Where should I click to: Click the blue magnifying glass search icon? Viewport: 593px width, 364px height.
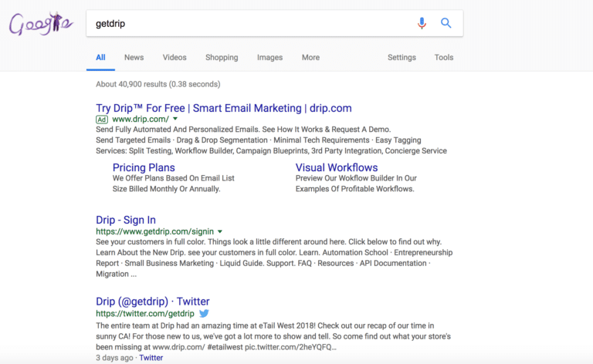point(446,23)
